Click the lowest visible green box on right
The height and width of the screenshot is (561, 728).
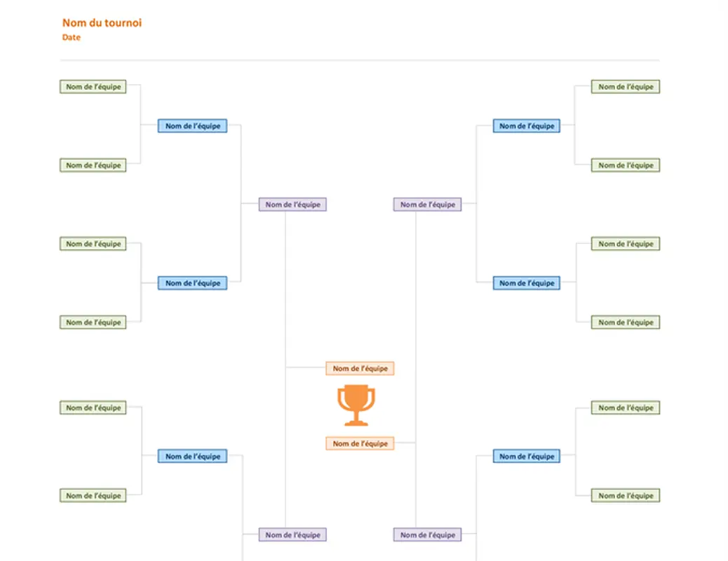point(626,496)
